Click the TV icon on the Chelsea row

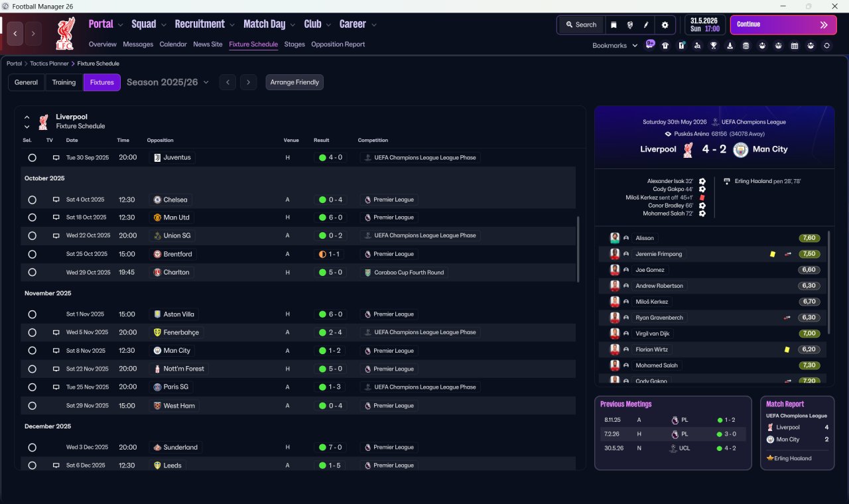point(56,200)
